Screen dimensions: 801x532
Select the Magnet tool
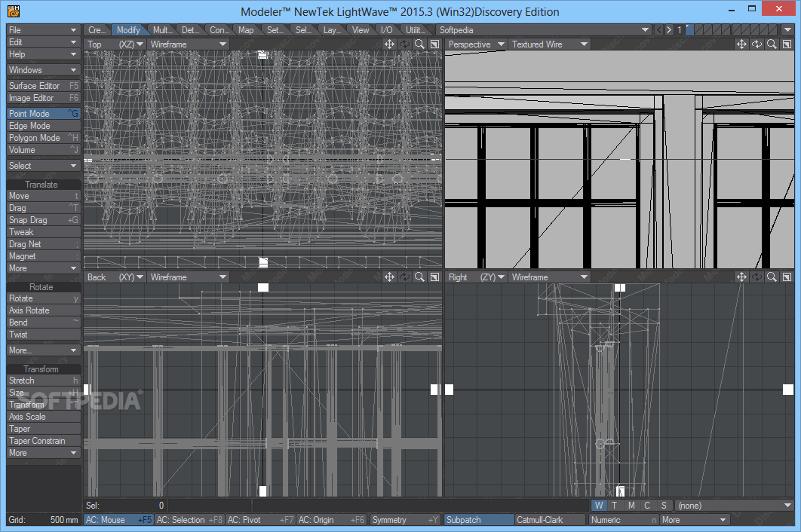point(44,256)
